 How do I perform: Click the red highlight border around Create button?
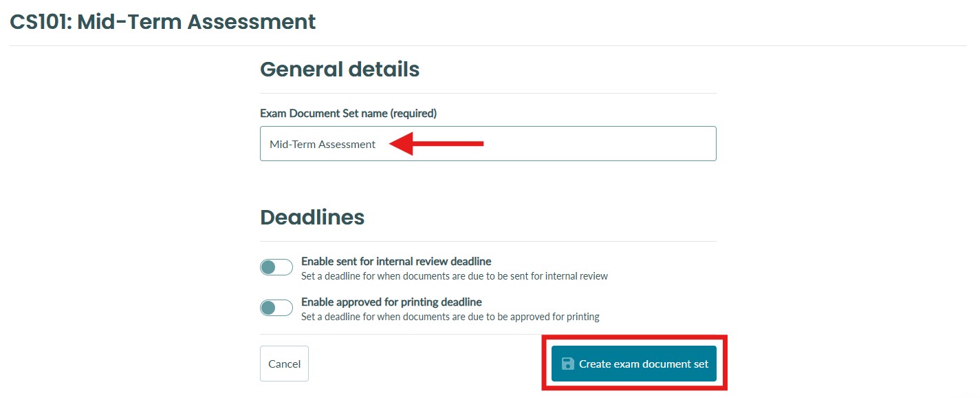[x=634, y=337]
